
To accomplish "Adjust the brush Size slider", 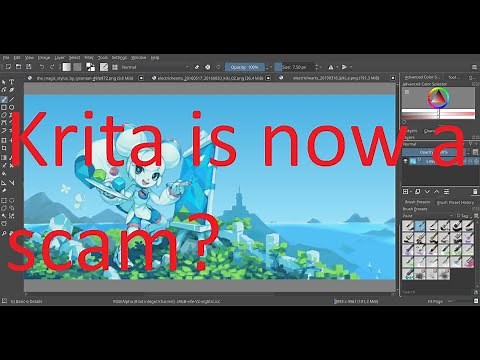I will (295, 67).
